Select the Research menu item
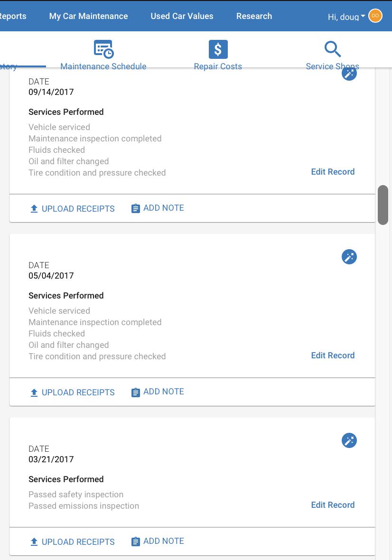 coord(254,16)
